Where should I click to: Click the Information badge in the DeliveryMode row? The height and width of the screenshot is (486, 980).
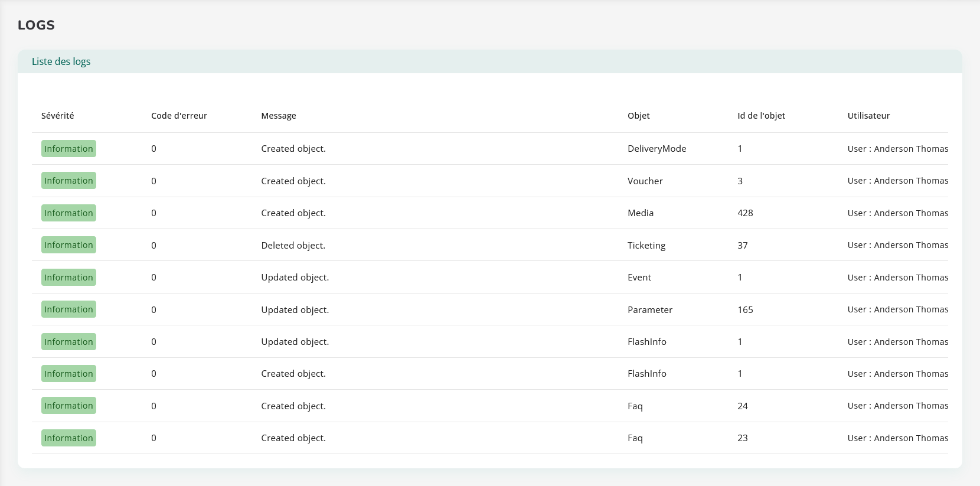click(x=68, y=149)
